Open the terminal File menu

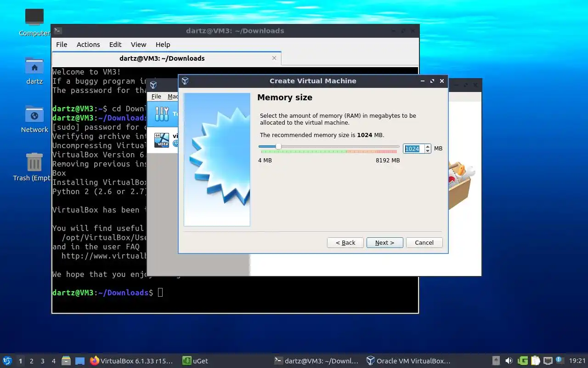pyautogui.click(x=62, y=45)
